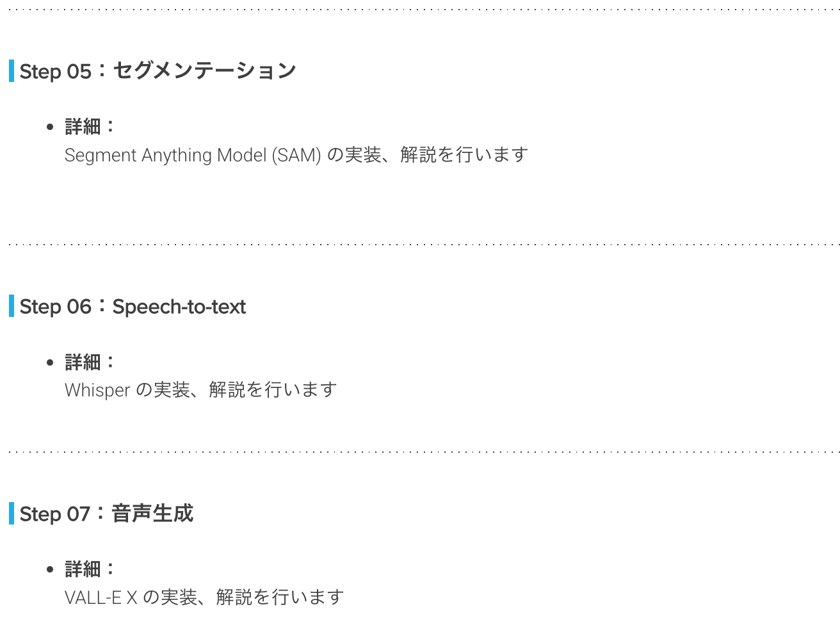840x634 pixels.
Task: Click the '詳細：' label under Step 06
Action: 90,362
